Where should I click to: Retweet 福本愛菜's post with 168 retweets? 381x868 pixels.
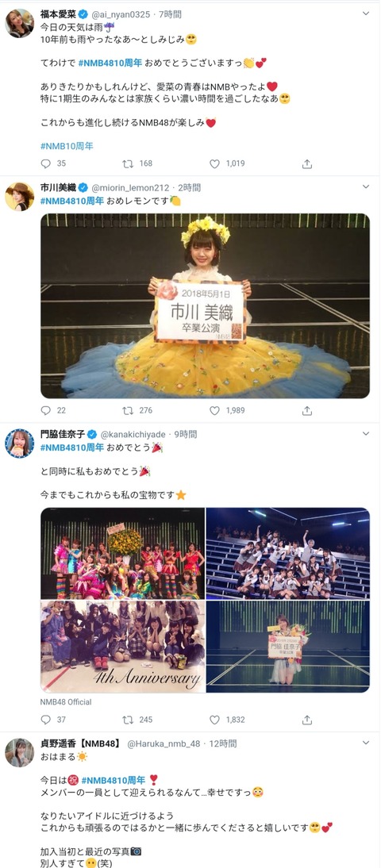(127, 164)
